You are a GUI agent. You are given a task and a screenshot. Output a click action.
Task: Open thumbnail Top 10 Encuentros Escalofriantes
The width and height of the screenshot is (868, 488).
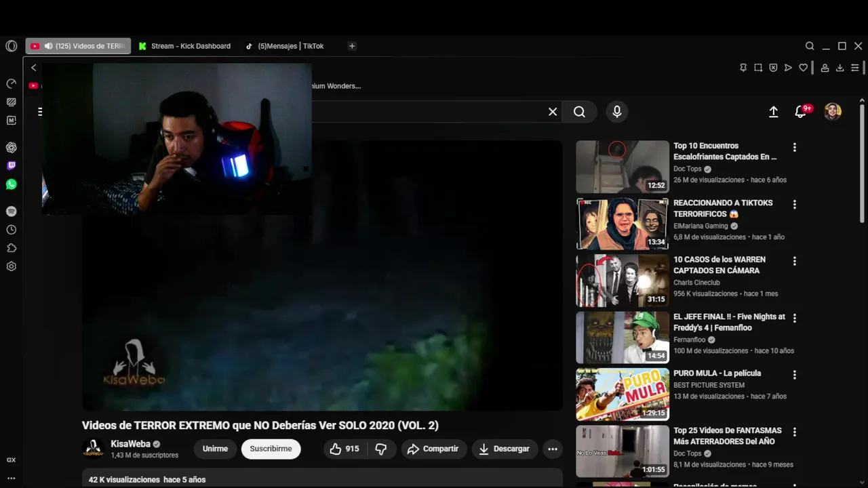tap(623, 167)
